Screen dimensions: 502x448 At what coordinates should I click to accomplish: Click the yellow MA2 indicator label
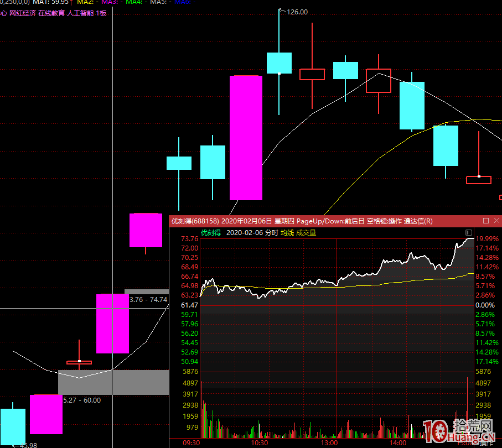87,2
